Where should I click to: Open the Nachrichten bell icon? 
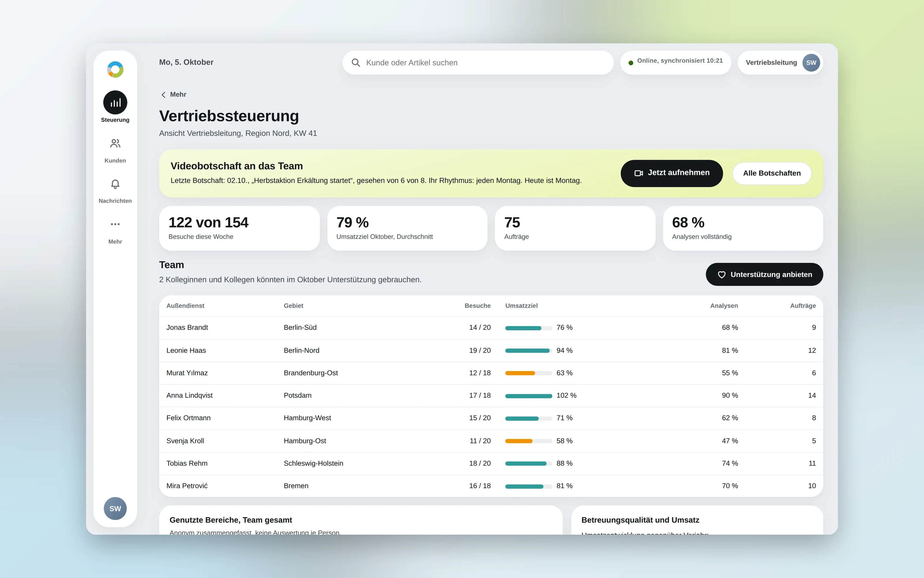(x=115, y=184)
